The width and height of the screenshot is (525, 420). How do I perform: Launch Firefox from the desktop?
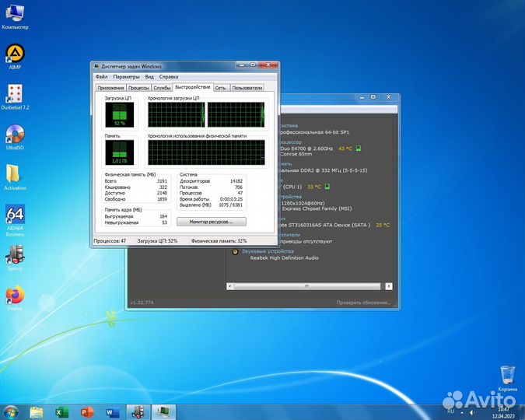pos(15,298)
